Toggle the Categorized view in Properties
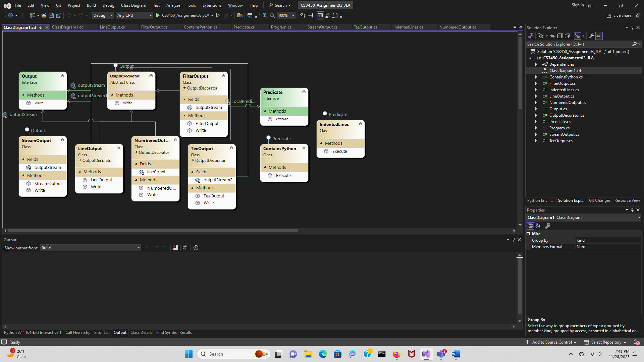Screen dimensions: 644x362 click(530, 226)
